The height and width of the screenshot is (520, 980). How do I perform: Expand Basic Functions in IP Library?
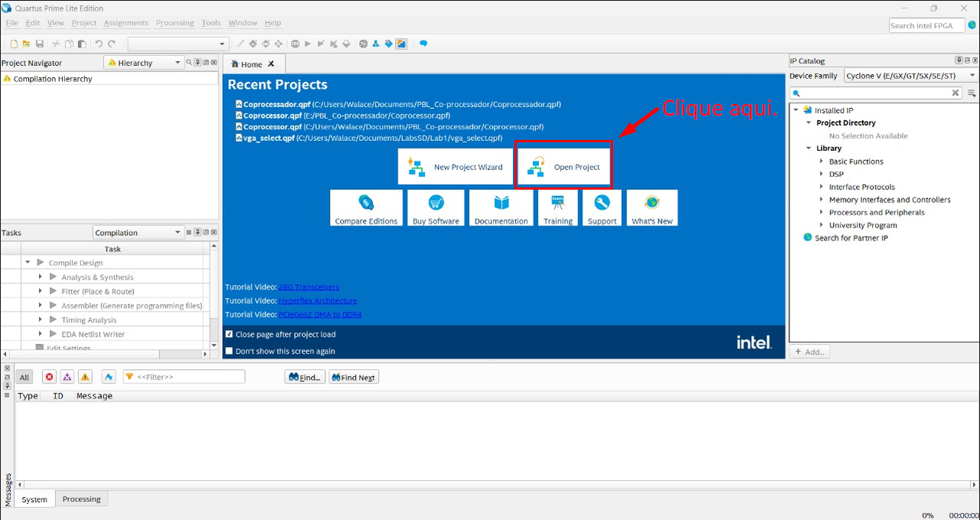[822, 162]
